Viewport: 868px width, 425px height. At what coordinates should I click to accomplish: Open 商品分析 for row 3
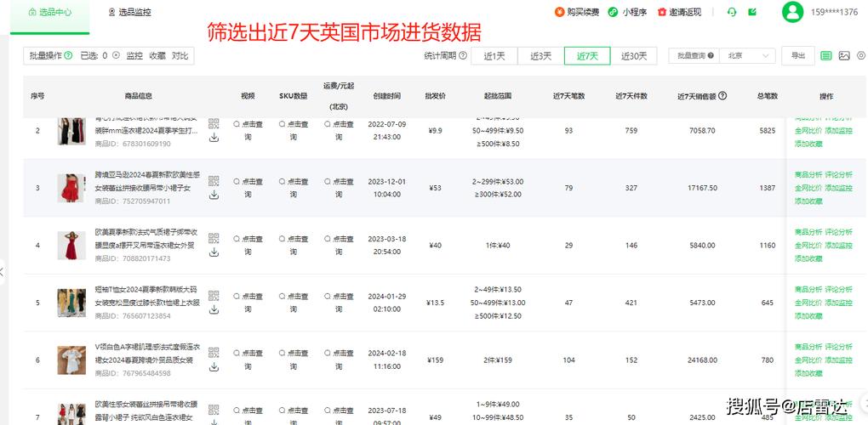click(x=808, y=174)
